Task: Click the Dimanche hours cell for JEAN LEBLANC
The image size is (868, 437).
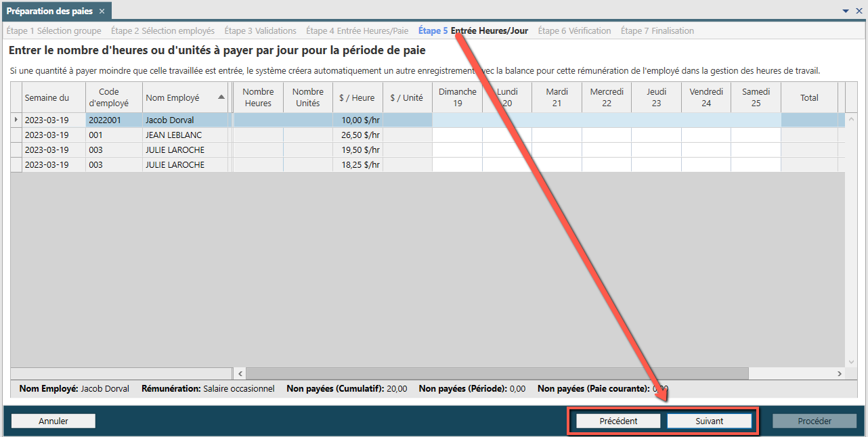Action: (458, 135)
